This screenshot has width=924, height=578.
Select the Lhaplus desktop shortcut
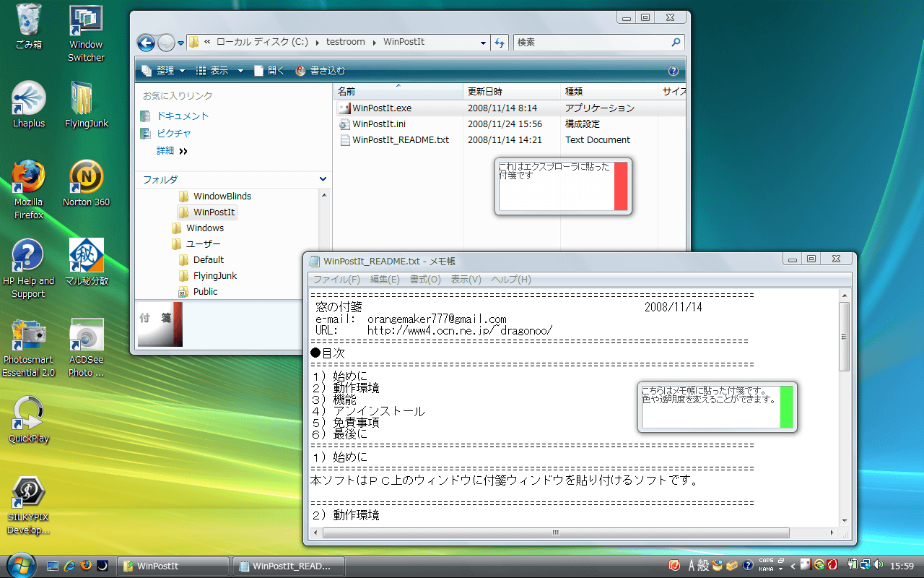[29, 105]
